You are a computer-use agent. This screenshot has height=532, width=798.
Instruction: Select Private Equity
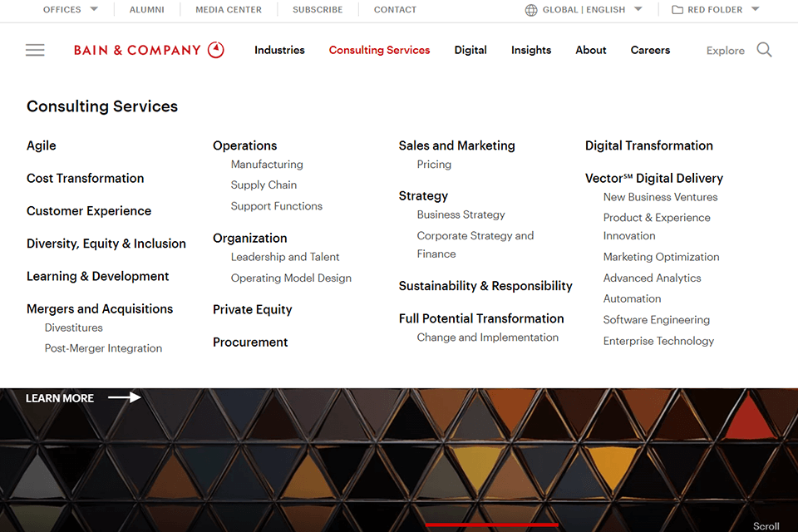point(253,309)
